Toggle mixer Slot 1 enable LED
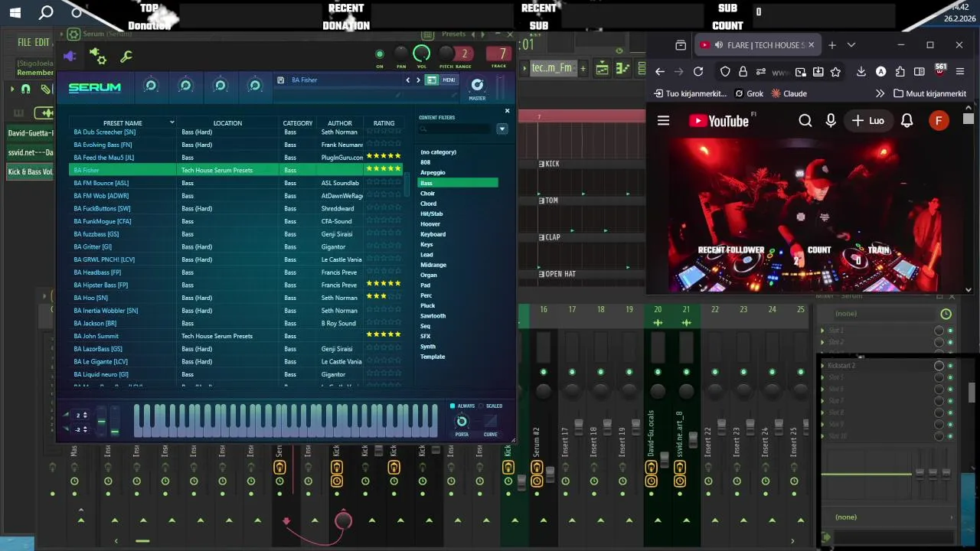Image resolution: width=980 pixels, height=551 pixels. tap(950, 331)
